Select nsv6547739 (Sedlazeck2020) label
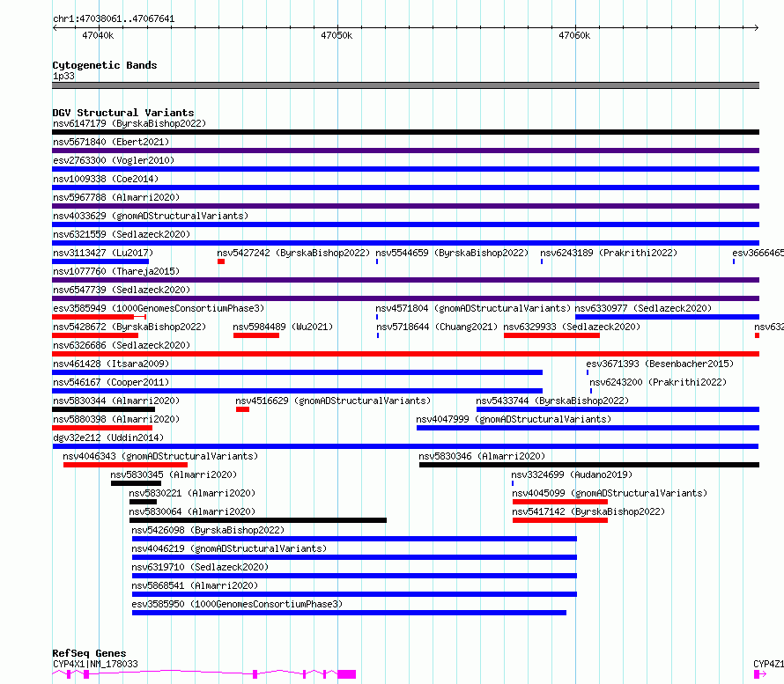This screenshot has height=684, width=784. click(x=122, y=290)
